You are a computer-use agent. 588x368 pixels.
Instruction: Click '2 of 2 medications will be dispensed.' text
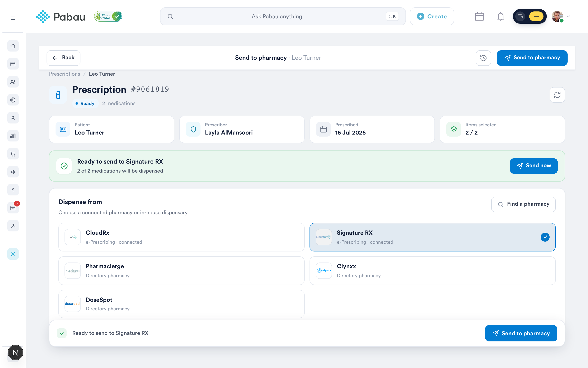pos(121,171)
